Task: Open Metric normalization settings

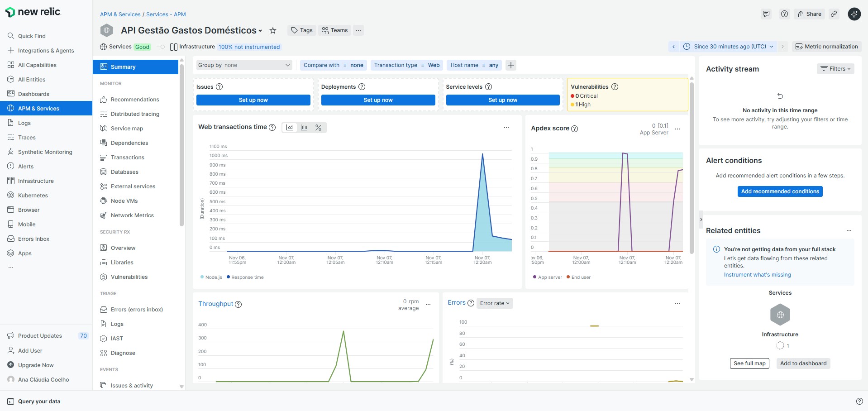Action: click(827, 47)
